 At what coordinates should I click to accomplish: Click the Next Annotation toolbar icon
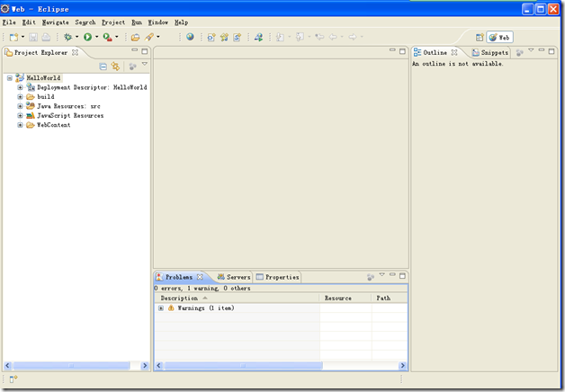tap(280, 37)
